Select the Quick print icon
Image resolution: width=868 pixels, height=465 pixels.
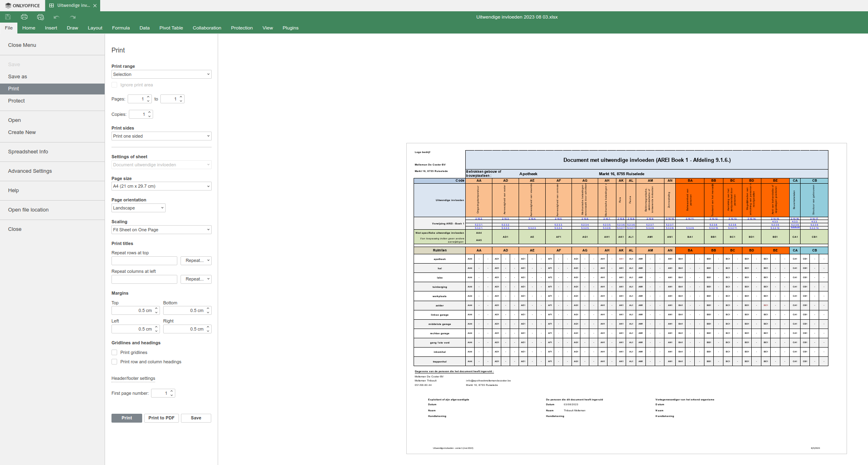click(x=40, y=17)
